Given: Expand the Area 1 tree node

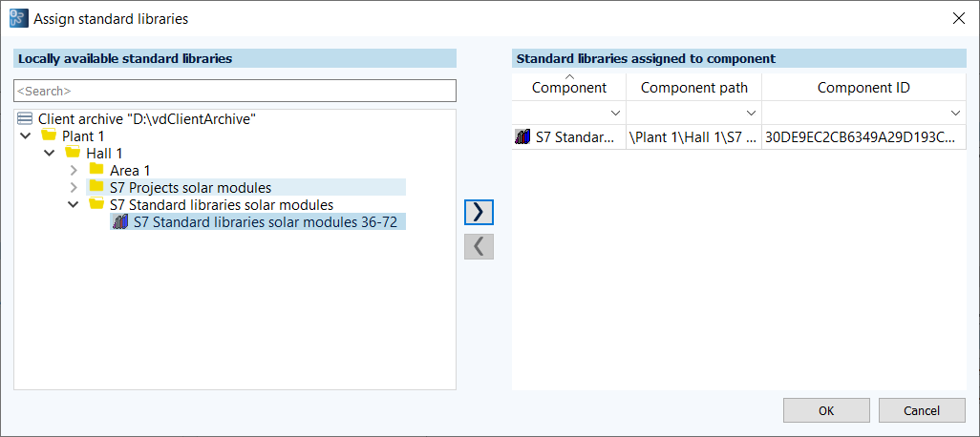Looking at the screenshot, I should (x=74, y=171).
